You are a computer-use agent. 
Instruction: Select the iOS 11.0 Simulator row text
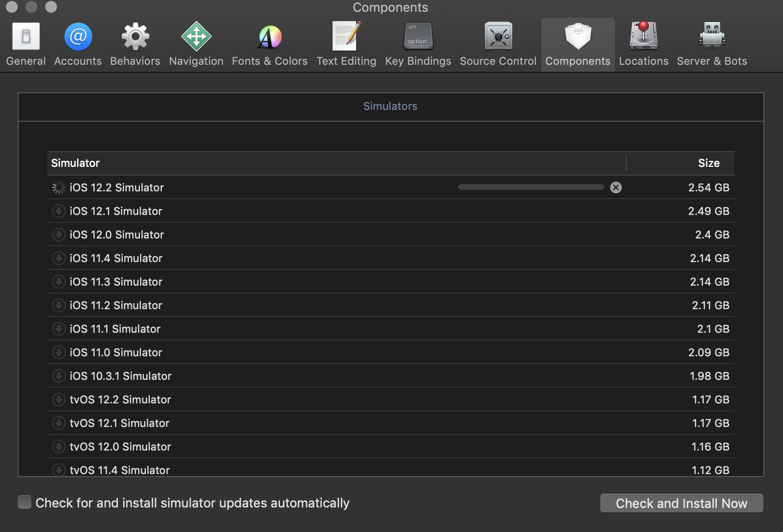tap(116, 352)
